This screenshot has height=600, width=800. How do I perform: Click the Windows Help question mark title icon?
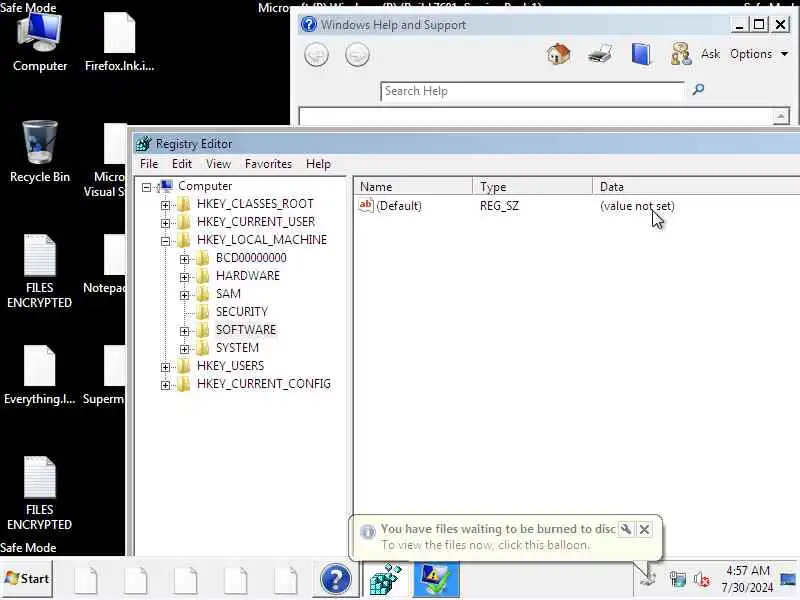click(x=309, y=24)
